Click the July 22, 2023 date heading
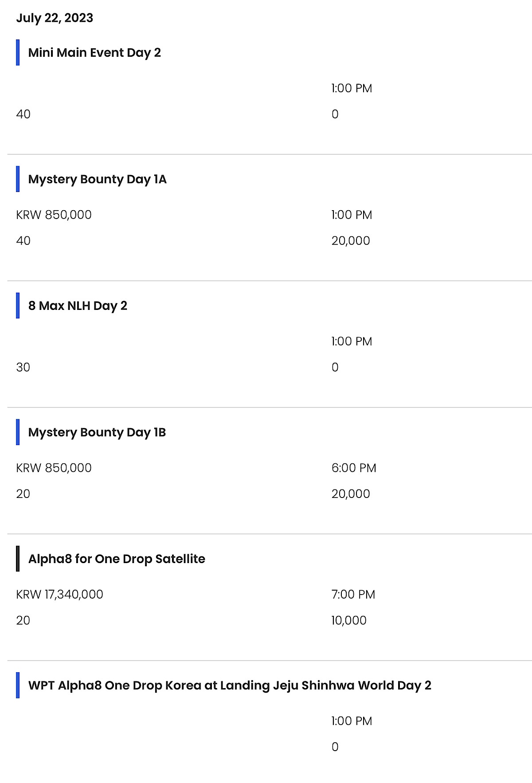The height and width of the screenshot is (783, 532). click(55, 18)
